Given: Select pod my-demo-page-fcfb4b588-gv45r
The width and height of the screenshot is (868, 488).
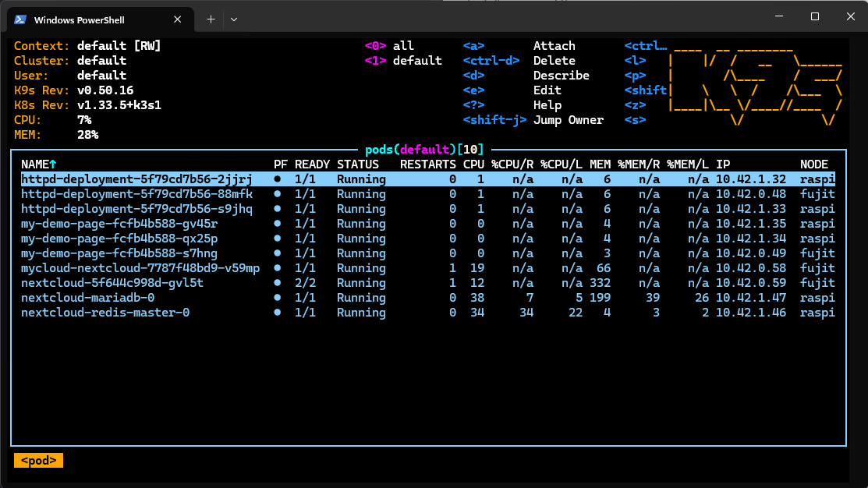Looking at the screenshot, I should pyautogui.click(x=119, y=224).
